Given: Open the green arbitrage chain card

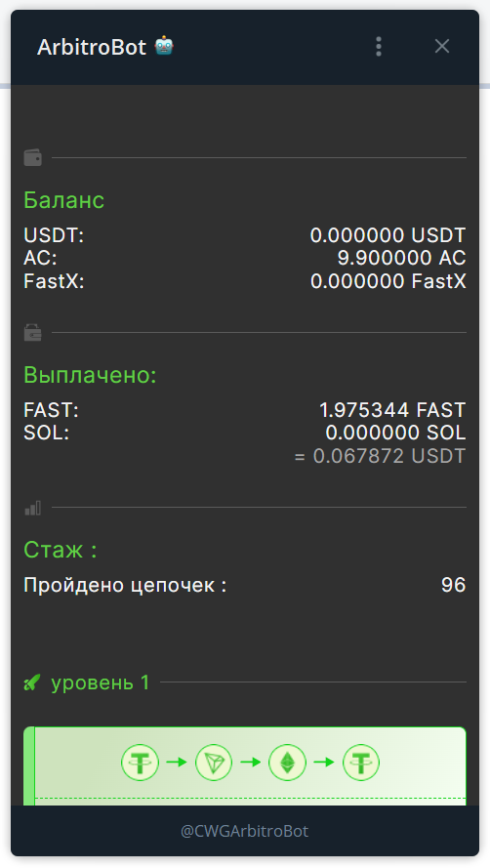Looking at the screenshot, I should (245, 766).
